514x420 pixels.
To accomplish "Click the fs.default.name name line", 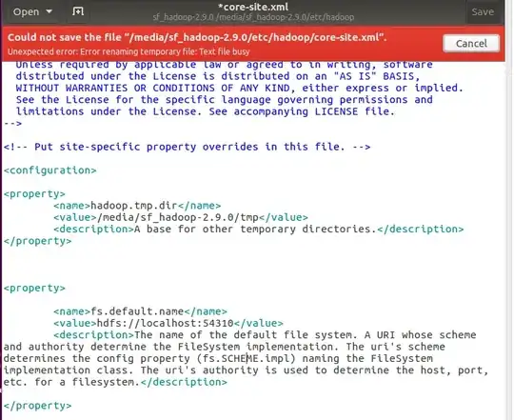I will tap(140, 311).
